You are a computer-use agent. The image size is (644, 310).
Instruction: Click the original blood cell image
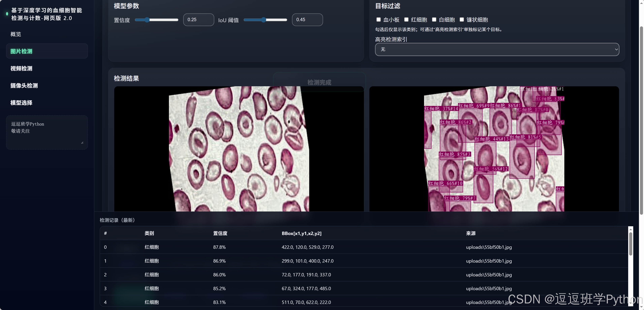[239, 149]
